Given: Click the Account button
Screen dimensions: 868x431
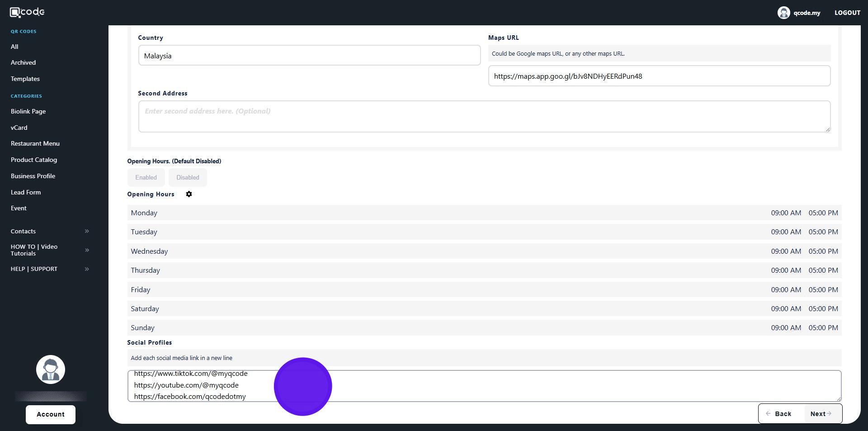Looking at the screenshot, I should click(51, 414).
